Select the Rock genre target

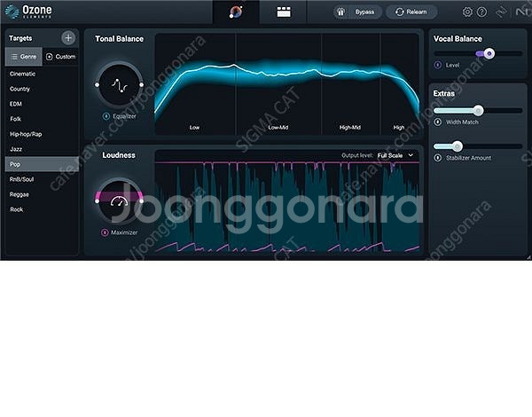[42, 209]
